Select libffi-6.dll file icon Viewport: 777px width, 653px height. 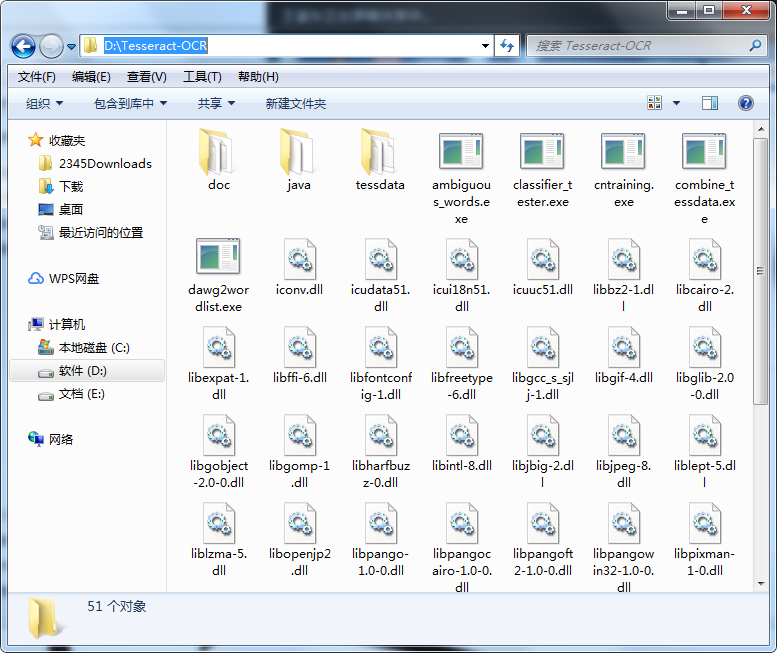tap(299, 347)
